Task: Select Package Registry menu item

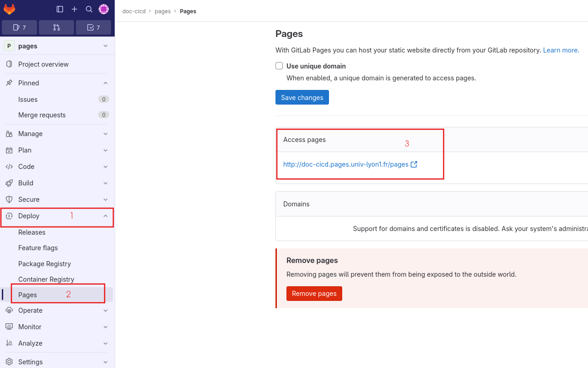Action: 44,264
